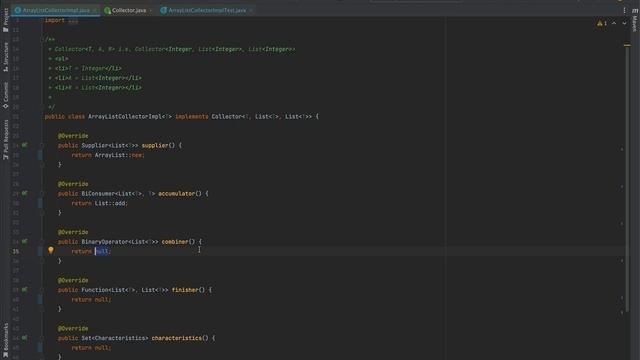The height and width of the screenshot is (360, 640).
Task: Click the ArrayListCollectorImpl class name
Action: [125, 117]
